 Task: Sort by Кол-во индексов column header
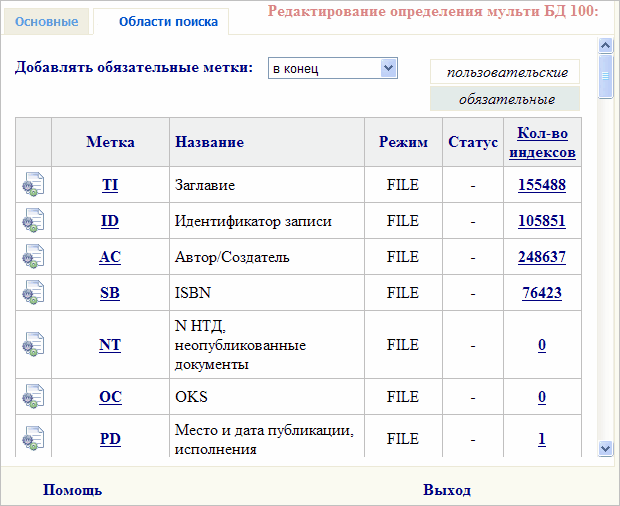click(542, 142)
